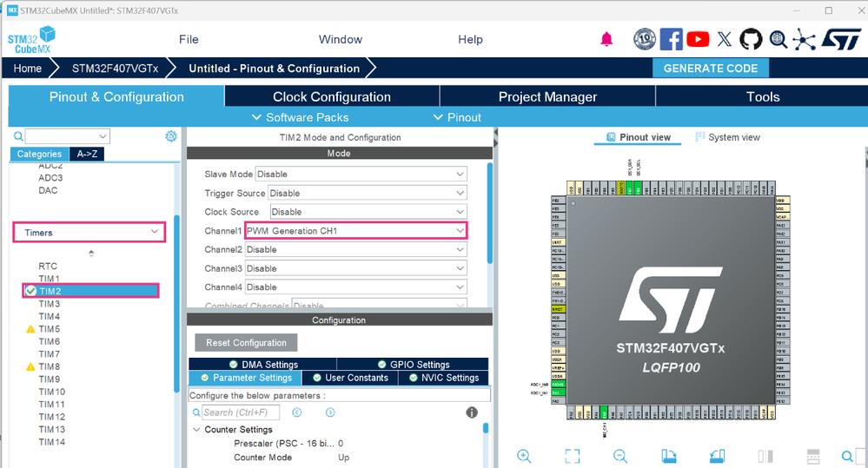Go to Home breadcrumb
The width and height of the screenshot is (868, 468).
tap(28, 69)
